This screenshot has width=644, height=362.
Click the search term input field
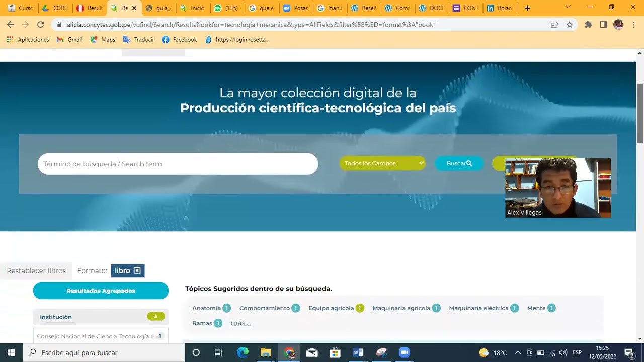(178, 164)
